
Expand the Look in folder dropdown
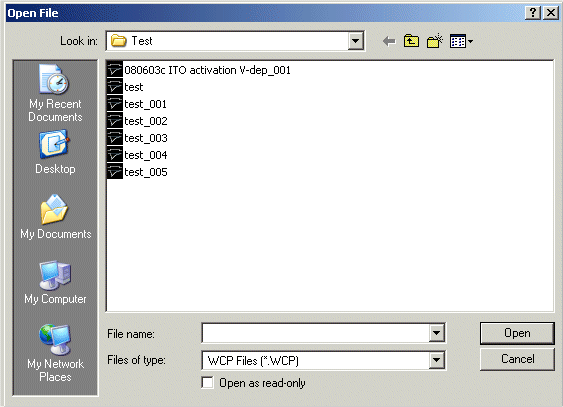(x=355, y=41)
